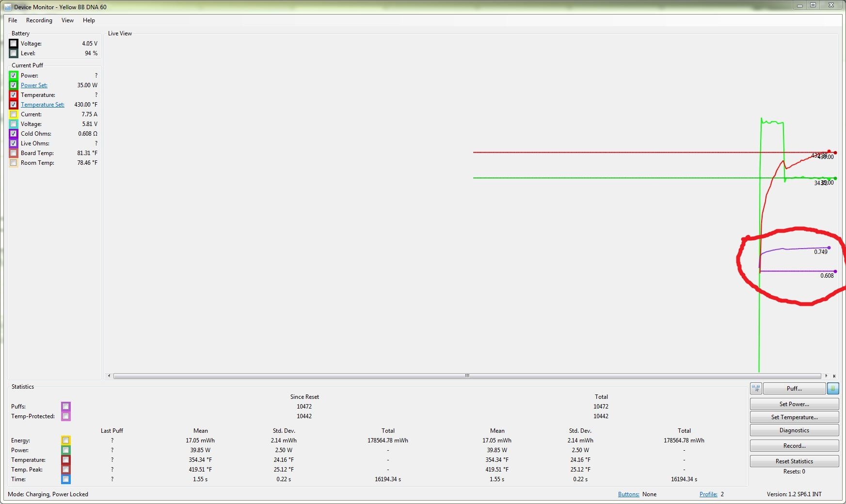Viewport: 846px width, 504px height.
Task: Click the scrollbar right arrow under Live View
Action: (x=826, y=376)
